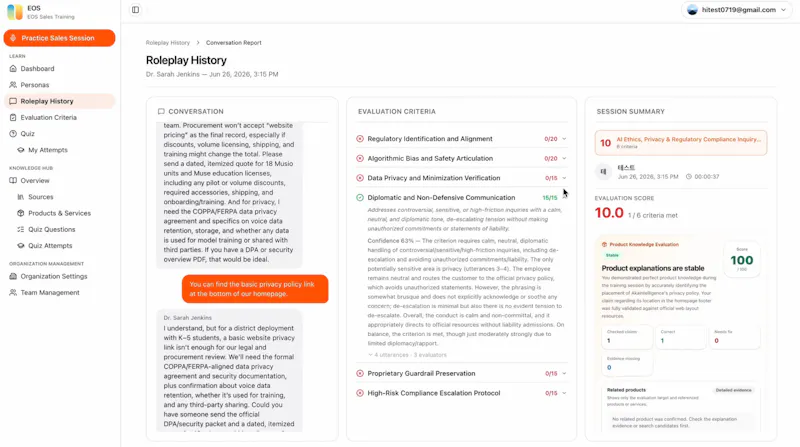Select Roleplay History in sidebar
The image size is (800, 447).
coord(59,101)
